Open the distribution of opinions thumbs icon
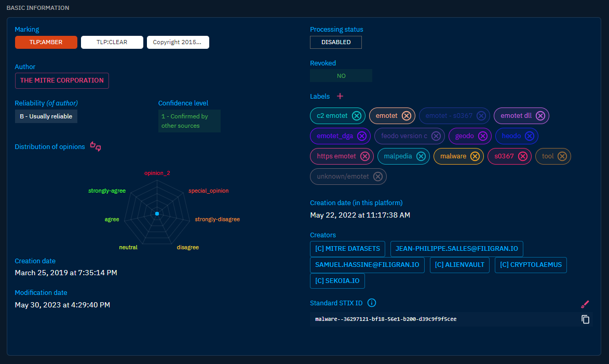609x364 pixels. point(96,146)
